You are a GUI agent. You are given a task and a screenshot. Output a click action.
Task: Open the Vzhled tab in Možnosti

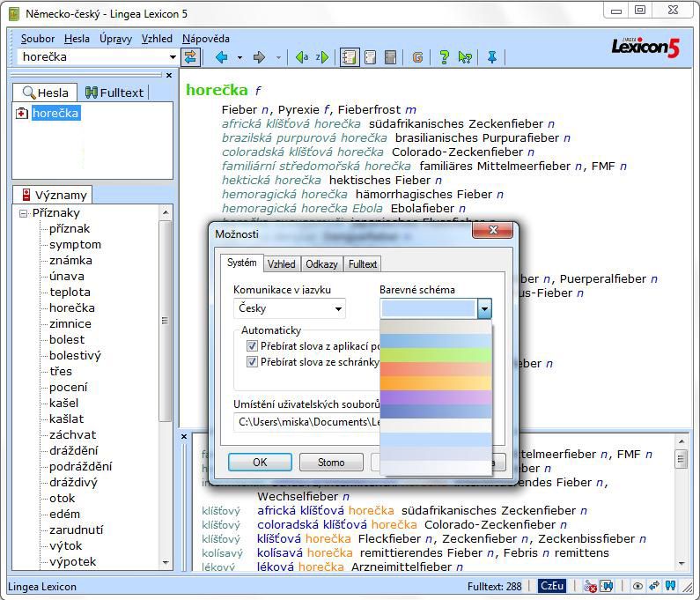tap(281, 264)
